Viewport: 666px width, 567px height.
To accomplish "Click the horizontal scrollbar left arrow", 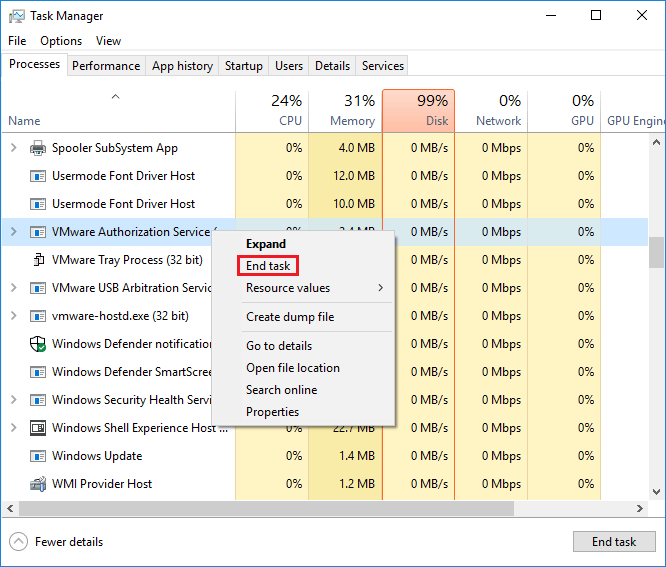I will click(10, 508).
